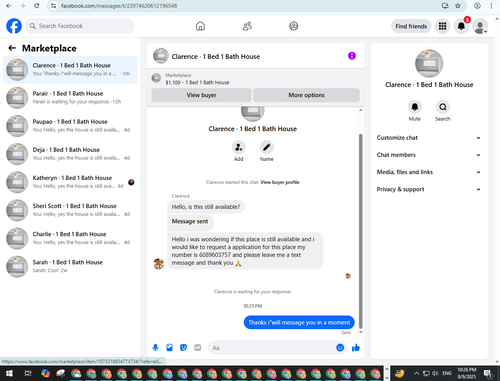Expand Privacy & support section
This screenshot has height=381, width=500.
[x=429, y=189]
